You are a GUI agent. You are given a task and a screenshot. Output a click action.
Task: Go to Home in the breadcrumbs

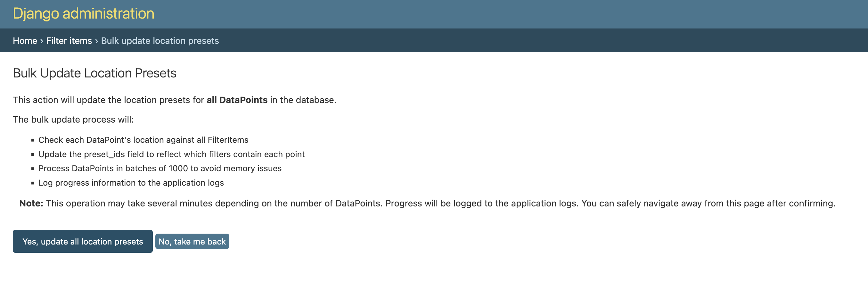25,41
